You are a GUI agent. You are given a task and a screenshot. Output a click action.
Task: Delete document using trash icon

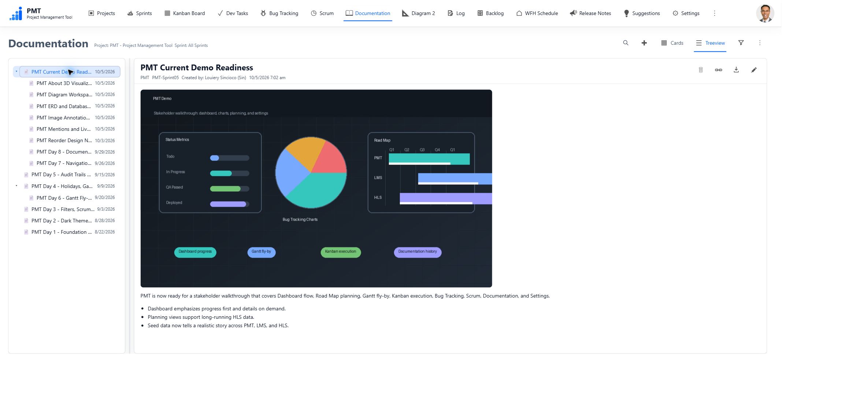point(700,70)
